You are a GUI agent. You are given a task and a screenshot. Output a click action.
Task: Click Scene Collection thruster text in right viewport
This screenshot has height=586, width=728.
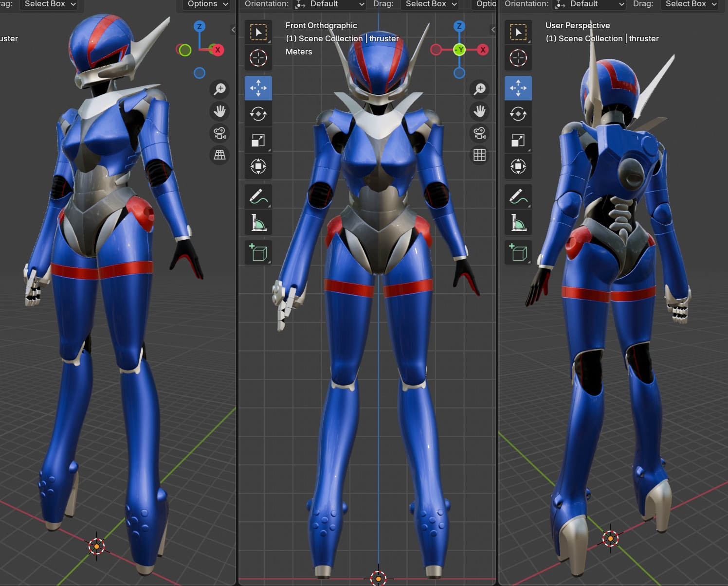click(x=602, y=38)
